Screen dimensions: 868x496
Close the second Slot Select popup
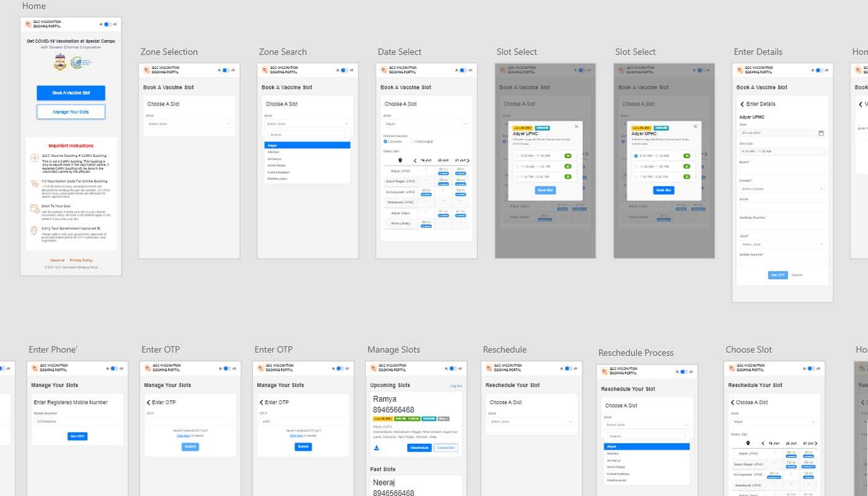coord(695,126)
